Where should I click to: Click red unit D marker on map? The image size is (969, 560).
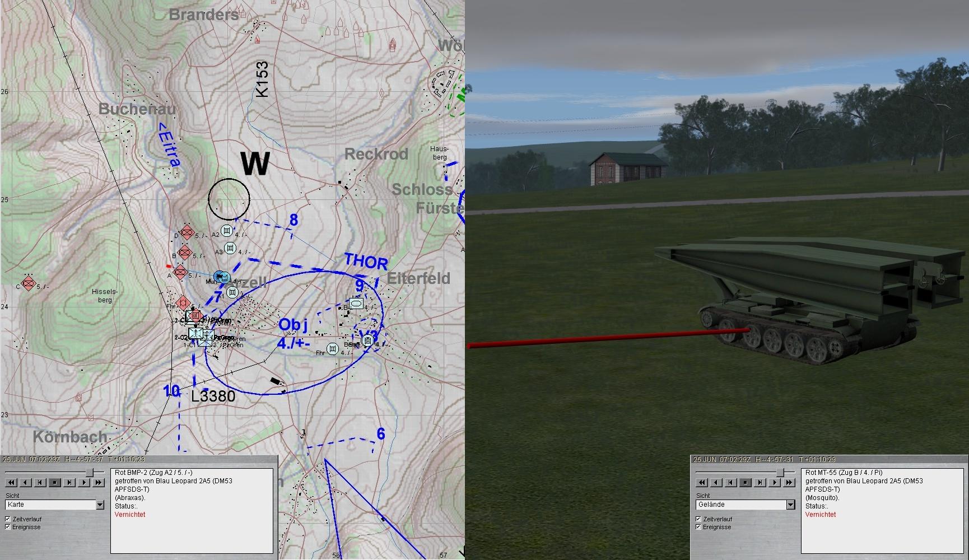click(x=187, y=232)
